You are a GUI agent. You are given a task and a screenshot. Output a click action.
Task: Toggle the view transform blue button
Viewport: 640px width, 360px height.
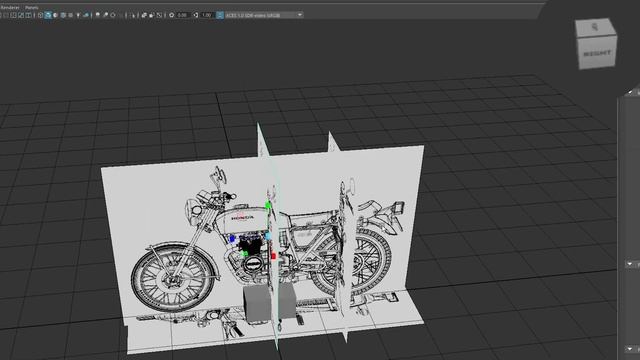(x=220, y=15)
